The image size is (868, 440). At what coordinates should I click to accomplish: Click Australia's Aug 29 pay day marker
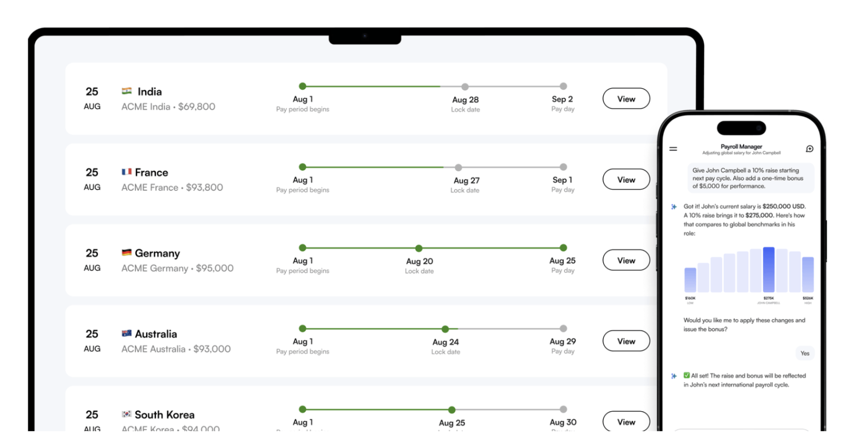563,329
